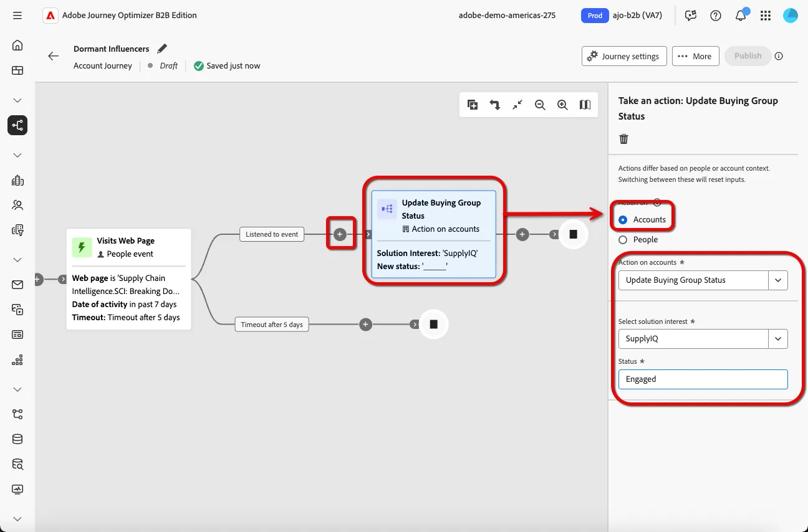Select the Accounts radio option

pyautogui.click(x=622, y=219)
